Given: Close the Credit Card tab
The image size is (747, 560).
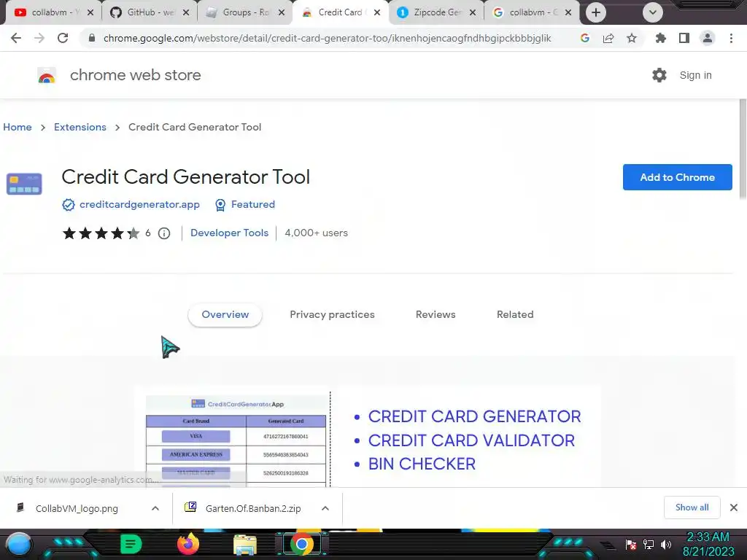Looking at the screenshot, I should tap(377, 12).
